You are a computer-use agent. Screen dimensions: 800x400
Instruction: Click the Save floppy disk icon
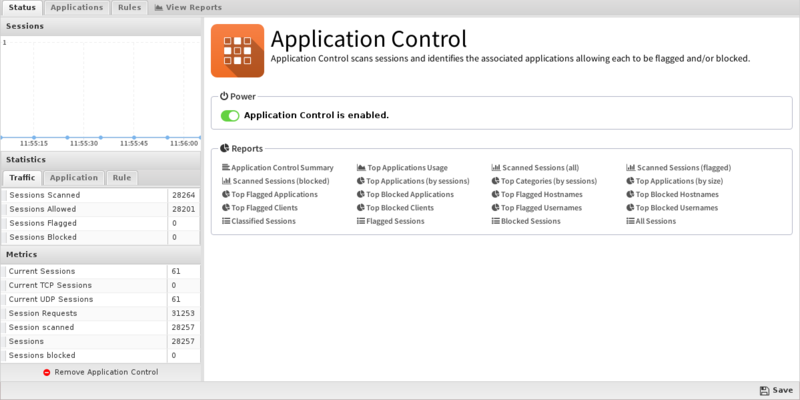(764, 391)
